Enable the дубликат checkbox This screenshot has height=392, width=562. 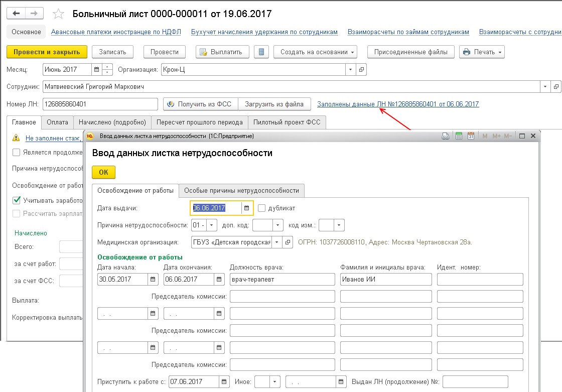coord(261,208)
